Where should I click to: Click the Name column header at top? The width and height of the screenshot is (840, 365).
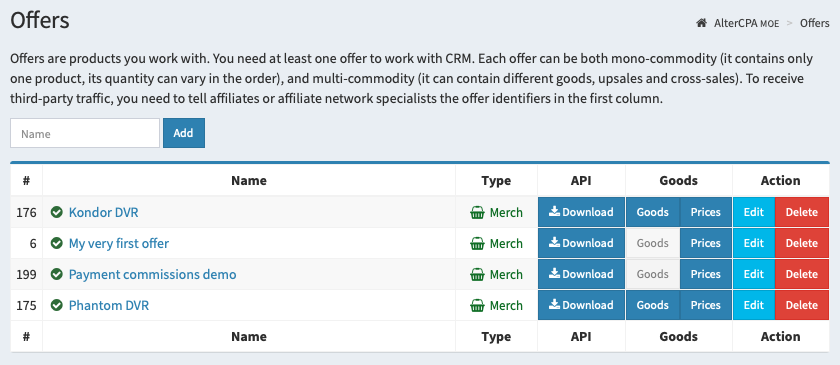tap(249, 181)
